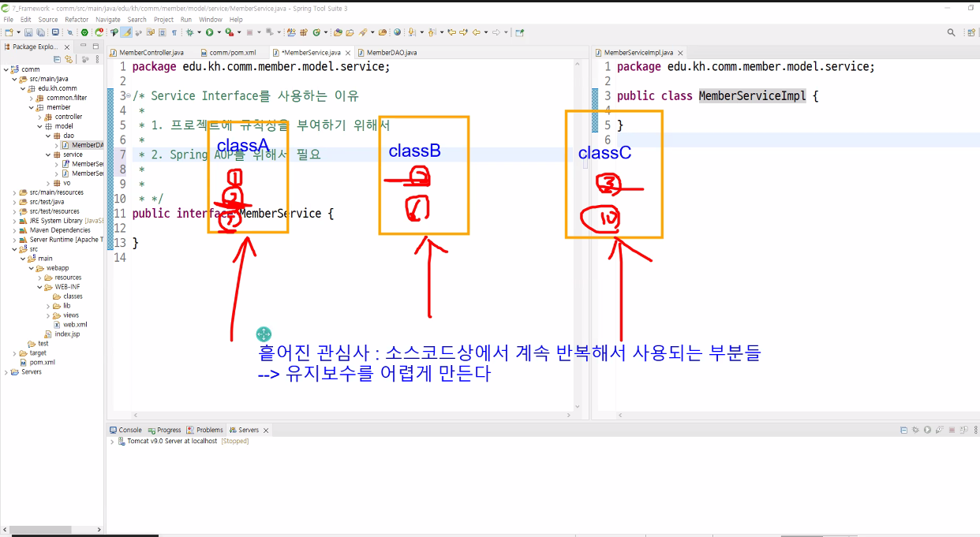The width and height of the screenshot is (980, 537).
Task: Open dropdown arrow next to Debug button
Action: coord(199,32)
